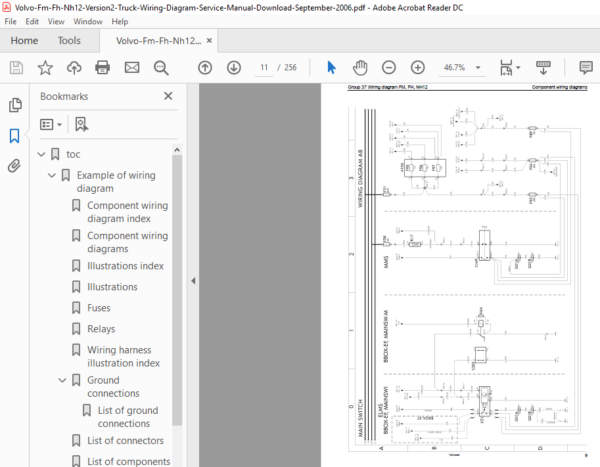Click the cloud upload icon
The image size is (600, 467).
tap(74, 68)
